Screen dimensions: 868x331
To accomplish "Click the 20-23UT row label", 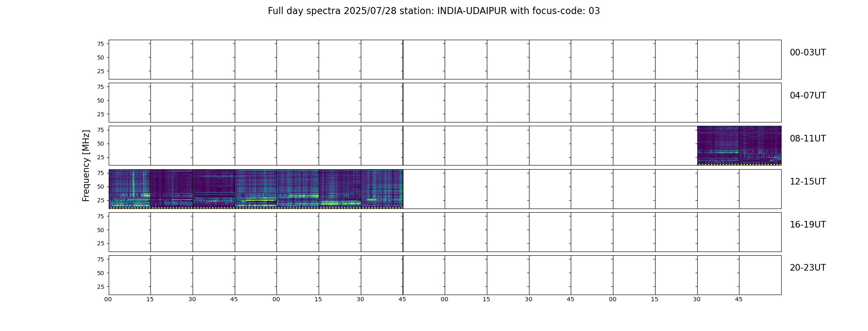I will (x=808, y=268).
